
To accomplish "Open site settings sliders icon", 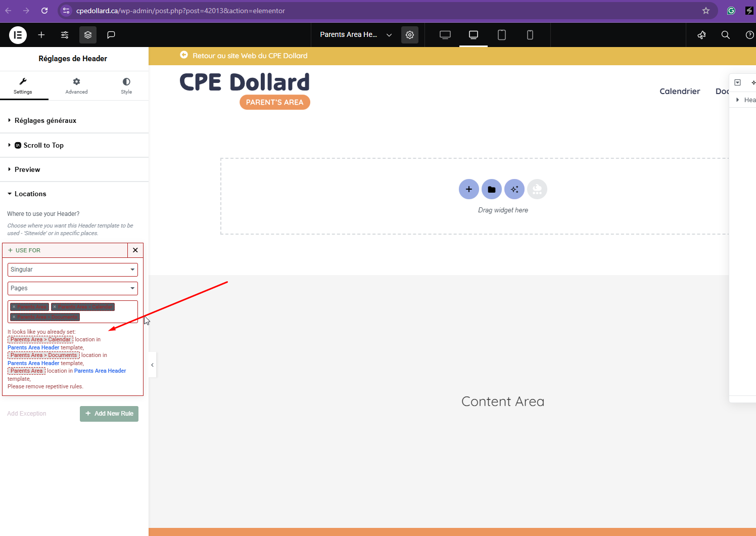I will coord(65,35).
